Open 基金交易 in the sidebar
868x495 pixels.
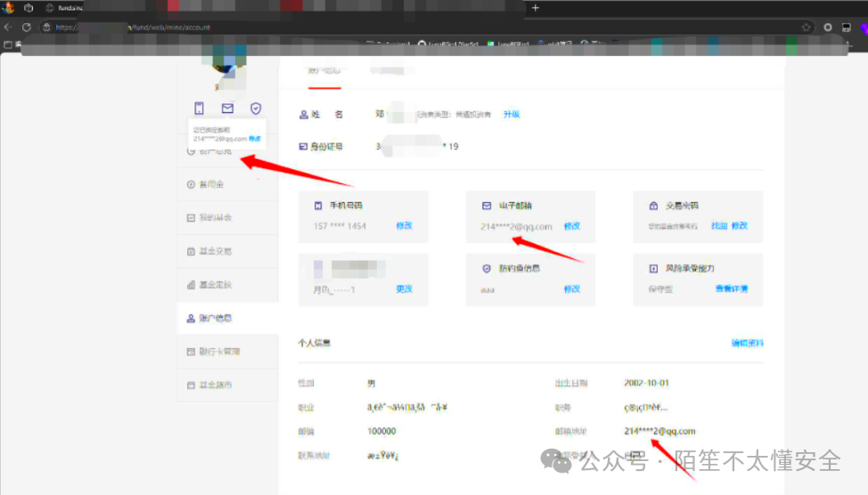point(227,251)
